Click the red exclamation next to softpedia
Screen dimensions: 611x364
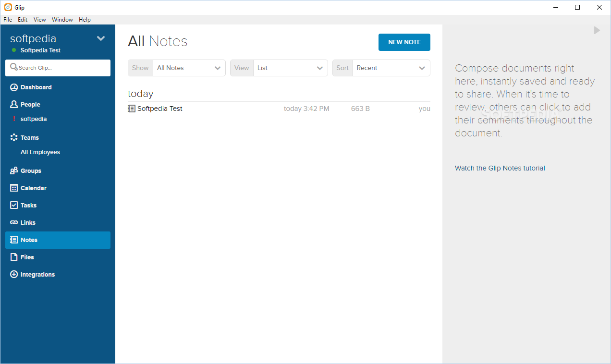coord(14,119)
